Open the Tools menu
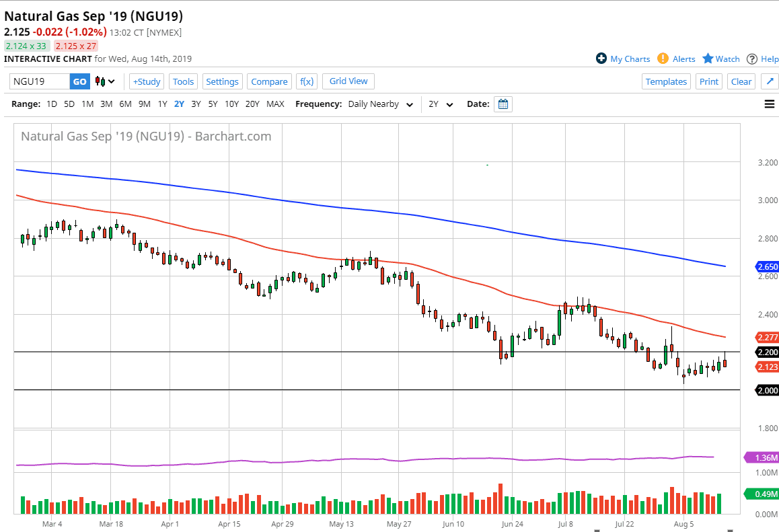The image size is (779, 532). (183, 81)
